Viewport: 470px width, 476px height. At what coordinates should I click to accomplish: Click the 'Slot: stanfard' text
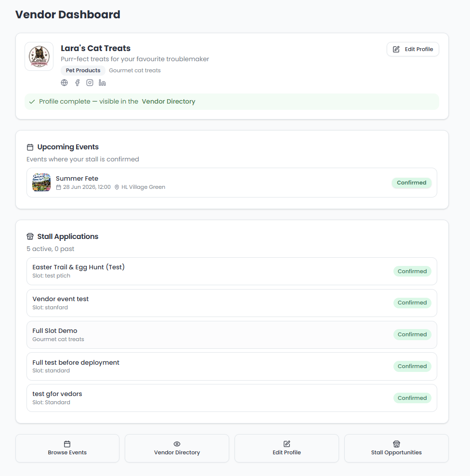pos(50,307)
